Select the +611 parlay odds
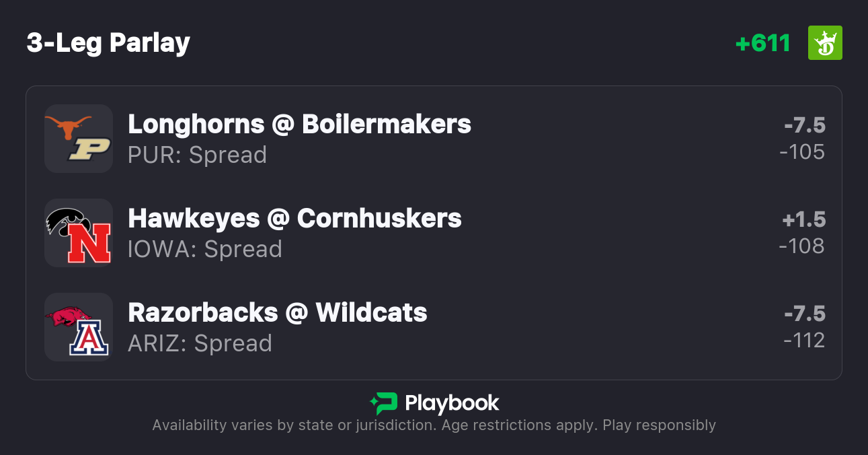 pyautogui.click(x=762, y=43)
